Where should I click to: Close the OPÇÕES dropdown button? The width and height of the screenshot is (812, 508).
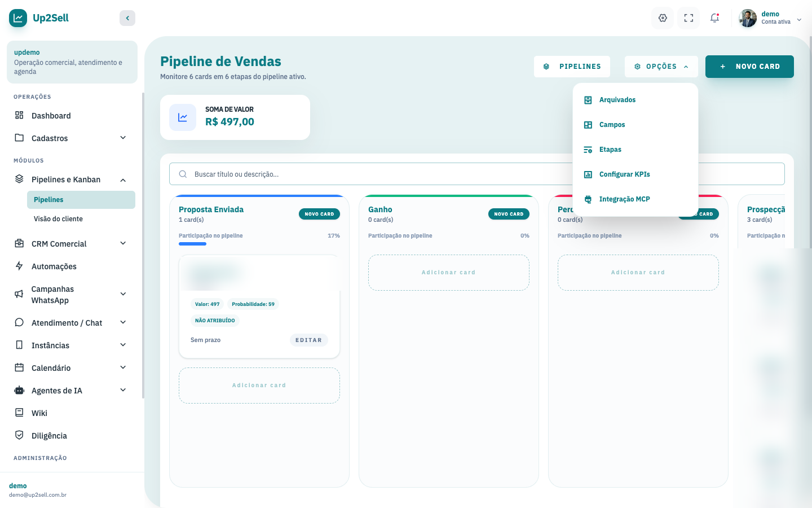click(661, 67)
